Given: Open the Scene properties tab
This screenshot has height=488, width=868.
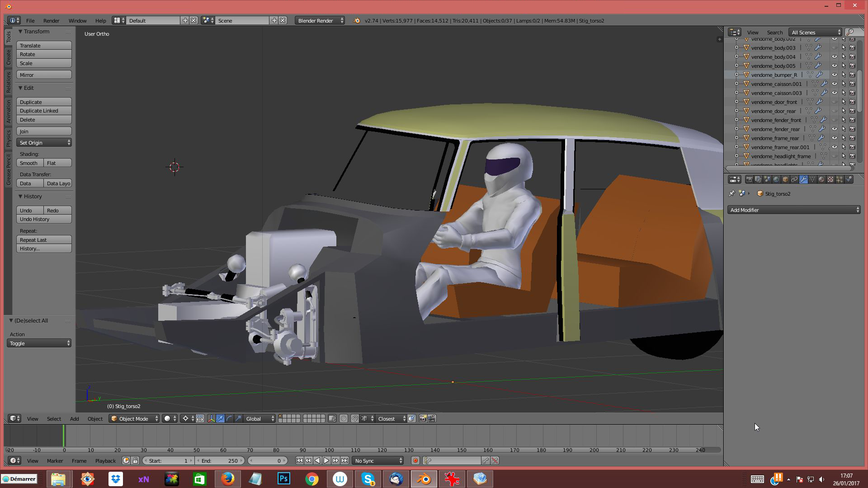Looking at the screenshot, I should click(767, 179).
